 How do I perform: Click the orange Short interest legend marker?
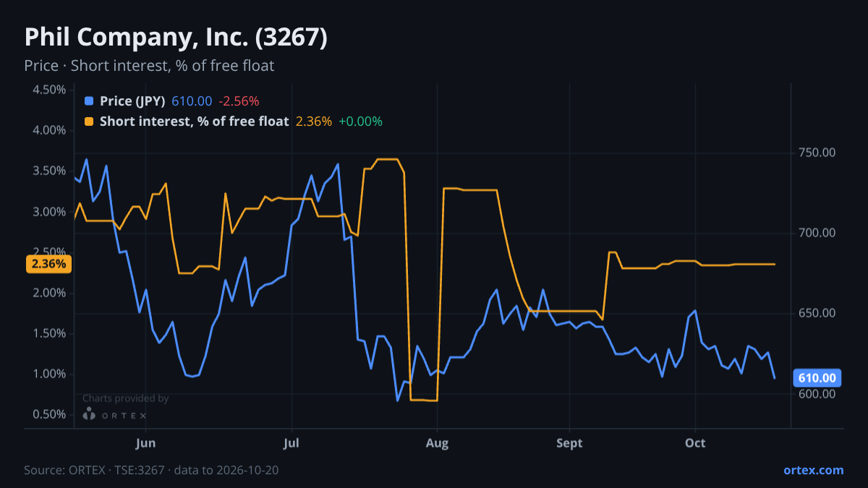(x=89, y=121)
